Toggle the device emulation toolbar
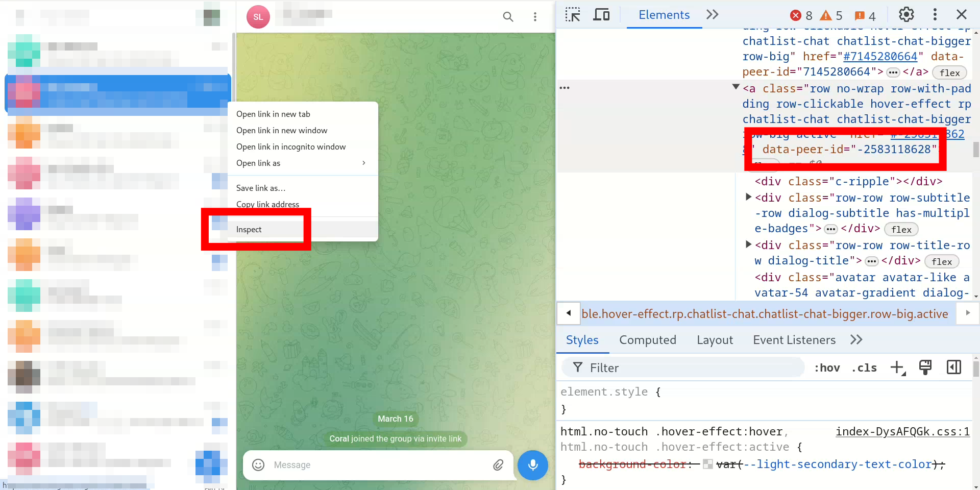 point(601,15)
